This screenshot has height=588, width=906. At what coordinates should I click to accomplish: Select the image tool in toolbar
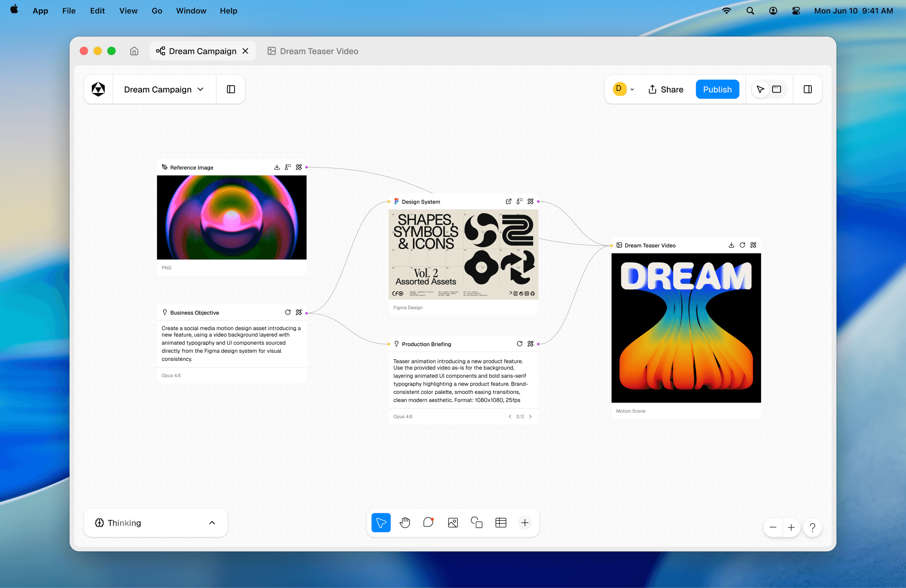point(453,523)
